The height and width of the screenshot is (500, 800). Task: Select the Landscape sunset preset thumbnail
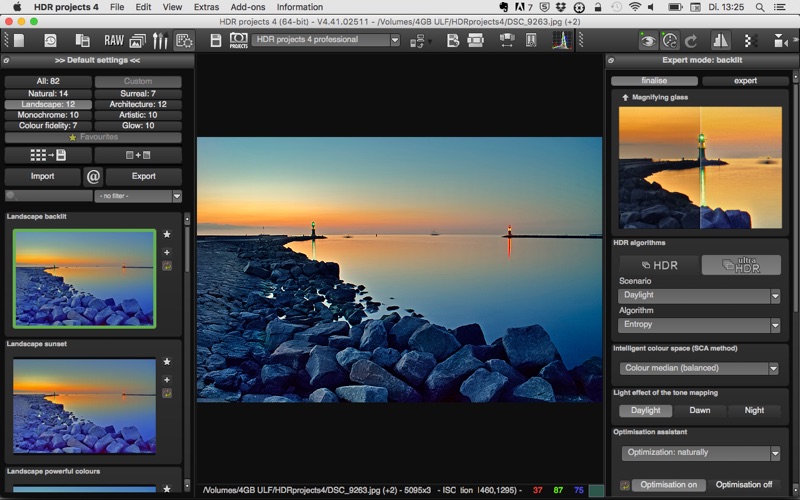84,406
